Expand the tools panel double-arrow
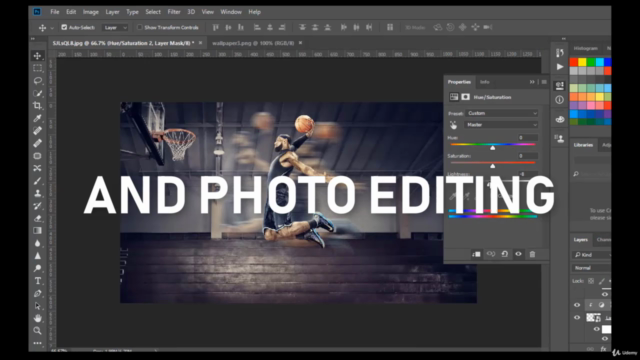Screen dimensions: 640x360 [33, 39]
